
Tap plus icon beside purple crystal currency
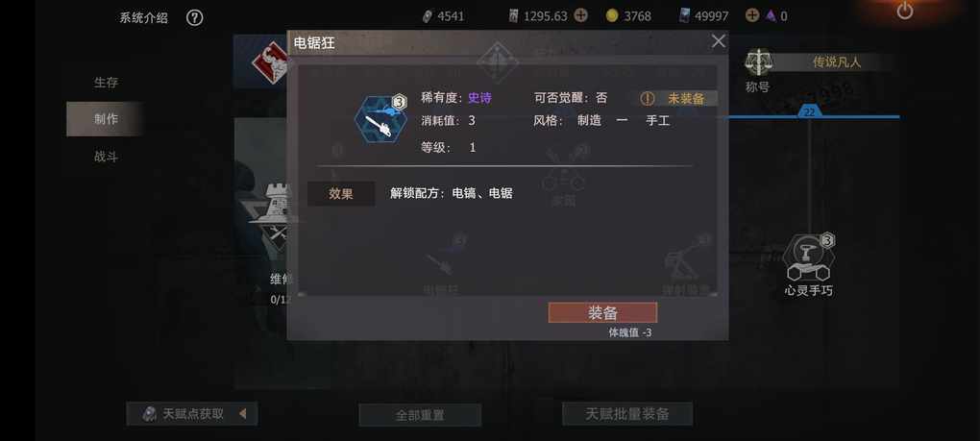[752, 15]
